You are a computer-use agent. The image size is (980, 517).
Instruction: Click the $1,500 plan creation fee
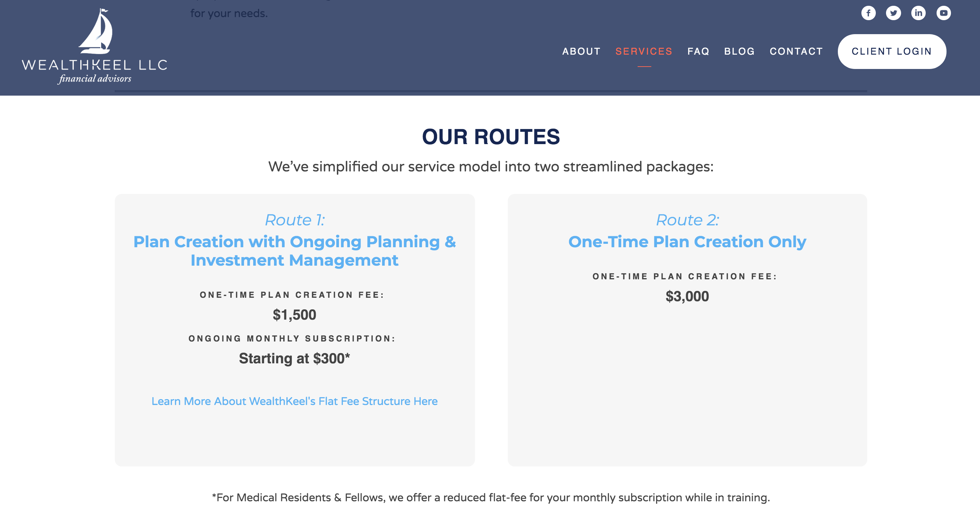click(295, 315)
